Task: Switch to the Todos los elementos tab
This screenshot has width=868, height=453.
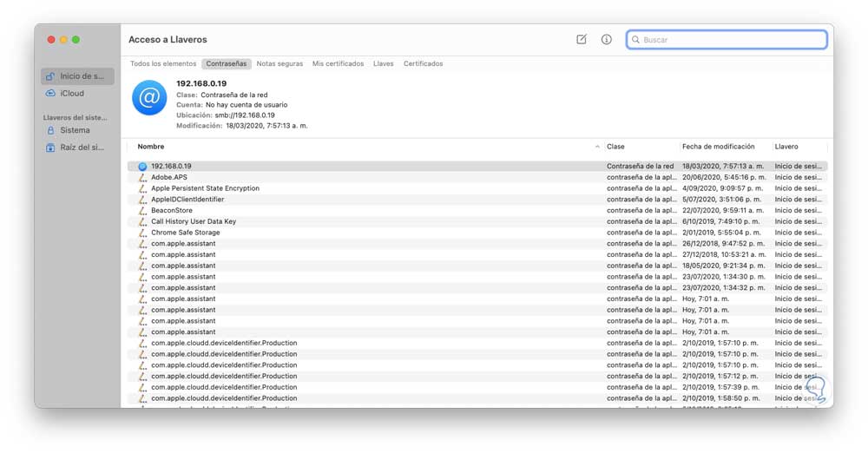Action: coord(163,63)
